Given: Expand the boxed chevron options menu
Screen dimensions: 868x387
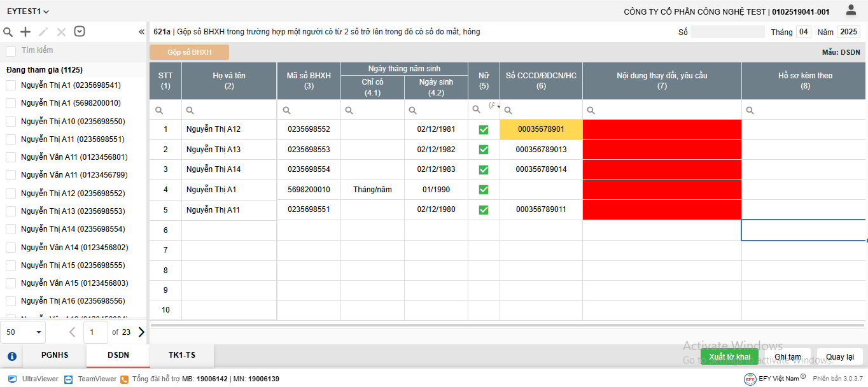Looking at the screenshot, I should [x=80, y=32].
